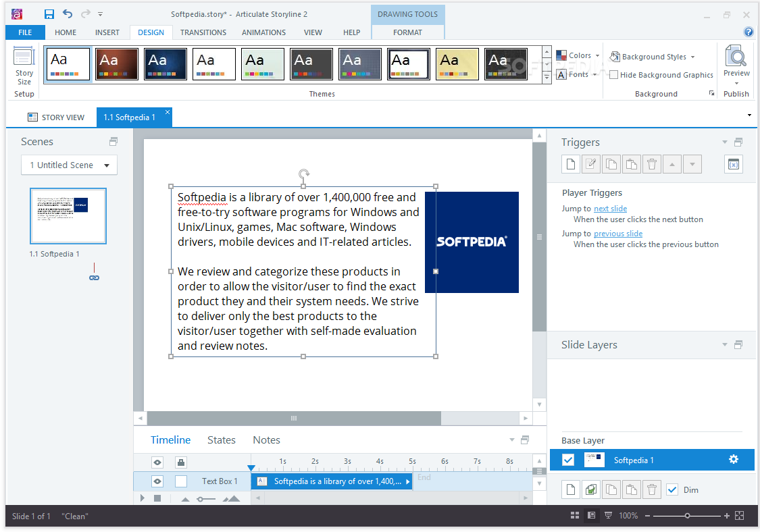
Task: Click the timeline zoom slider handle
Action: (x=200, y=498)
